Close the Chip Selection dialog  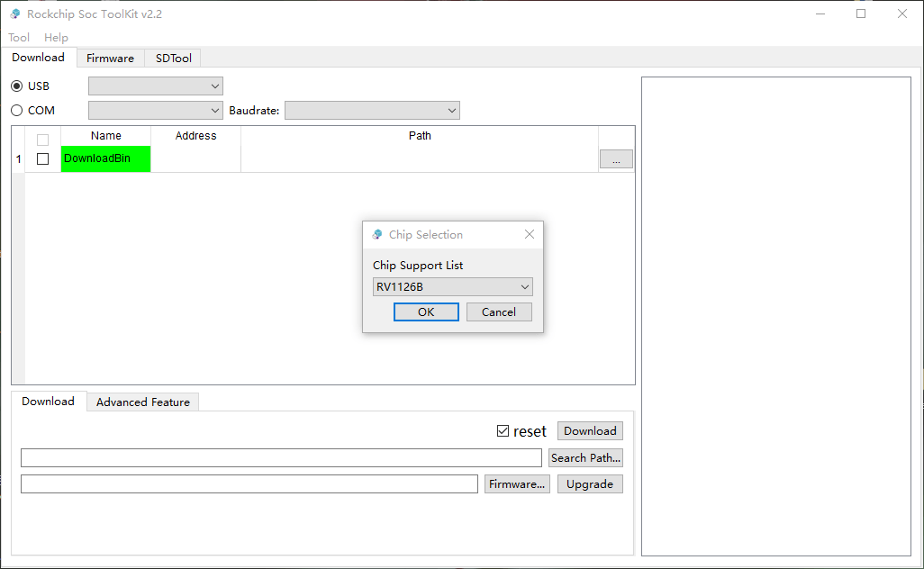pyautogui.click(x=530, y=234)
